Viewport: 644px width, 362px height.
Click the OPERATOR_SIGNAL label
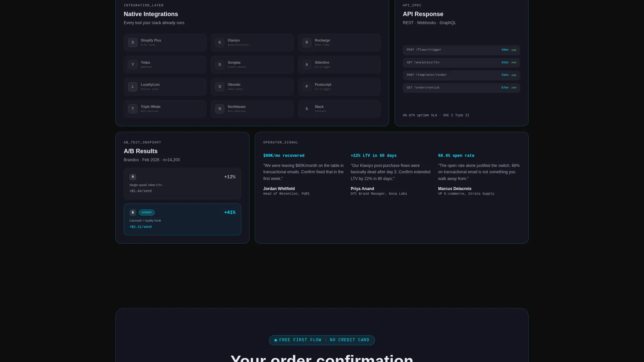pos(281,142)
